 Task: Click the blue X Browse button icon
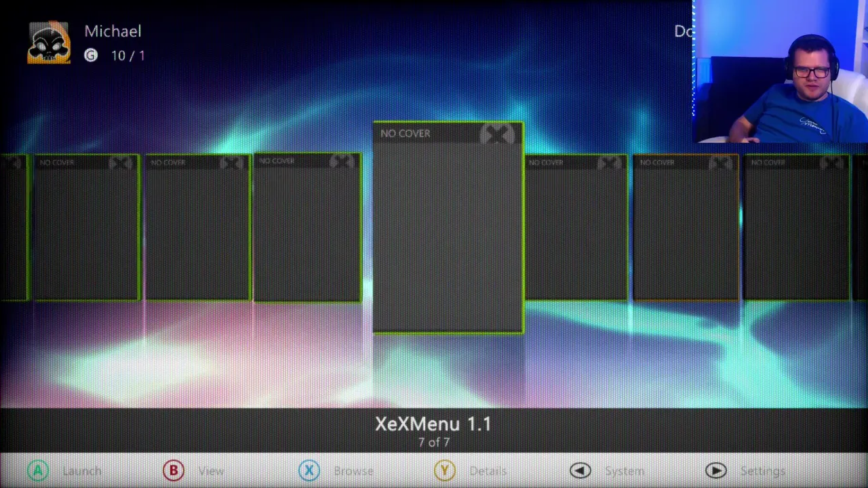pos(309,470)
